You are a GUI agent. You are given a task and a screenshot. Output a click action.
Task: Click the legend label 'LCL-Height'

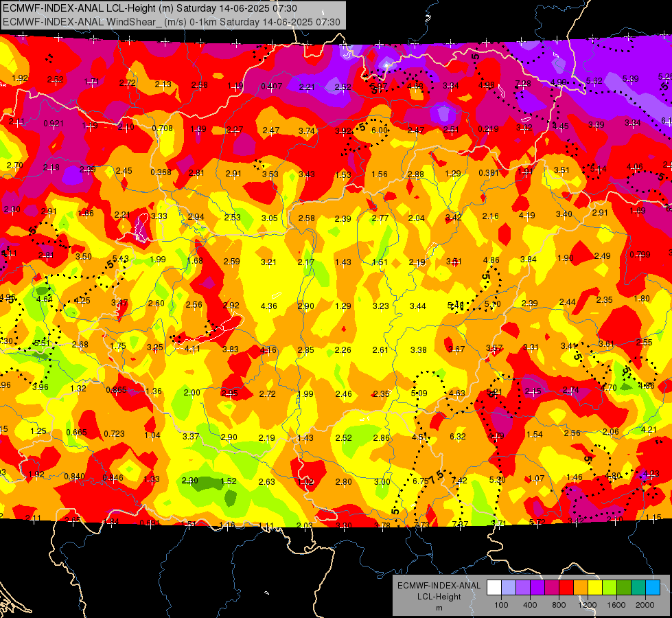(439, 597)
